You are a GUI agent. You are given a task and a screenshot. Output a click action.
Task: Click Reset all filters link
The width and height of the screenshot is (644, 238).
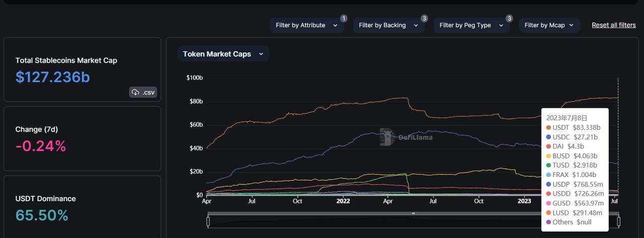pos(614,25)
